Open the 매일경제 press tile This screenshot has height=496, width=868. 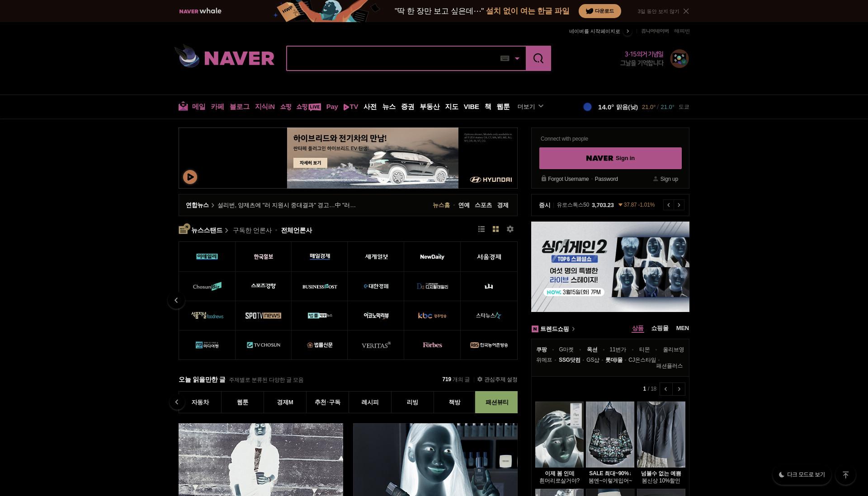[x=320, y=256]
